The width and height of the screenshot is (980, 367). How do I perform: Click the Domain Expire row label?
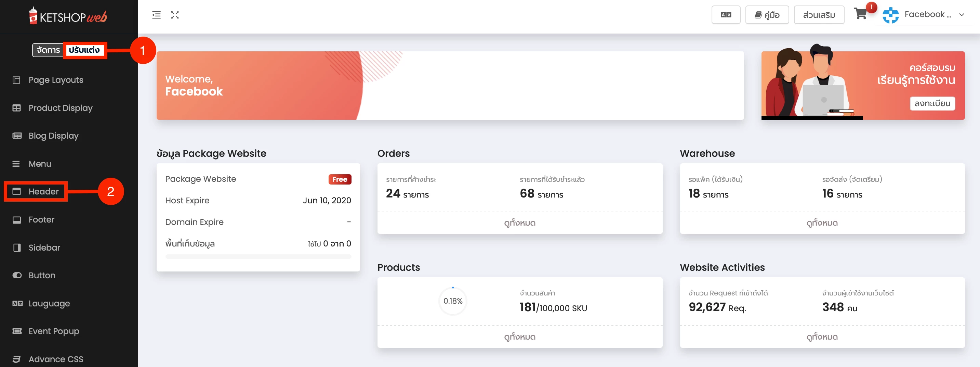point(195,222)
